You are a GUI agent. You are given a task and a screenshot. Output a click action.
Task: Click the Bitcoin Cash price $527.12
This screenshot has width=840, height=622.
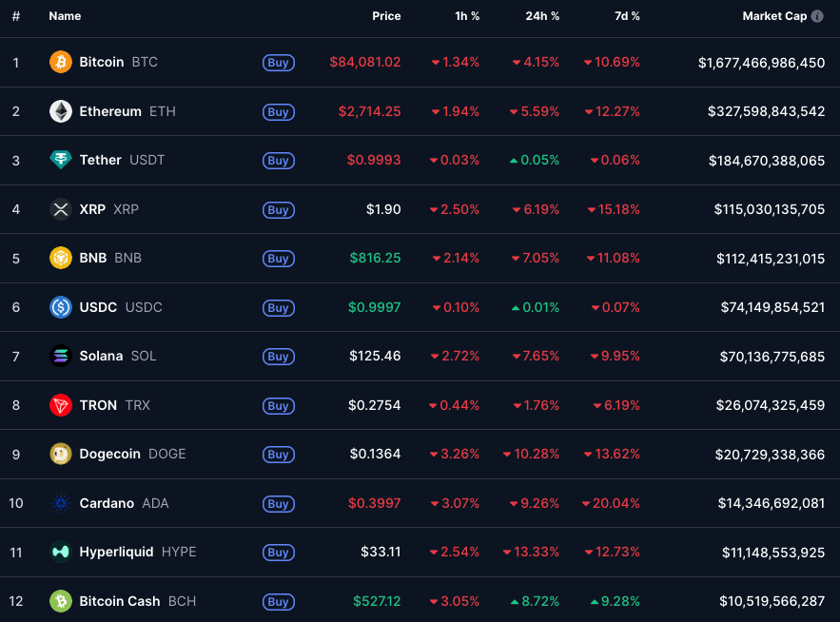(377, 601)
